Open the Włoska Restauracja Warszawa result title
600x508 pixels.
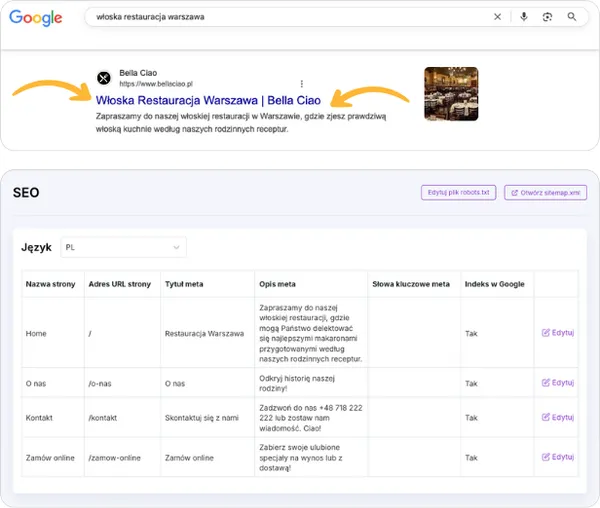pyautogui.click(x=208, y=100)
